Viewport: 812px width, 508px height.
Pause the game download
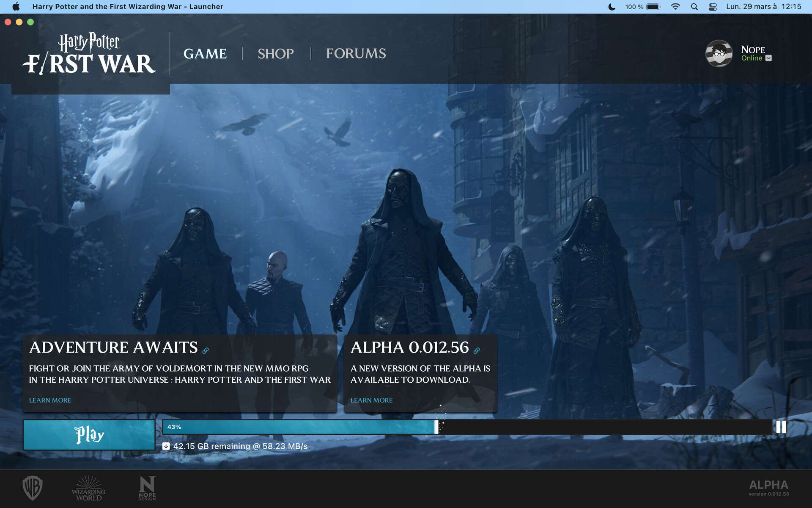click(782, 428)
